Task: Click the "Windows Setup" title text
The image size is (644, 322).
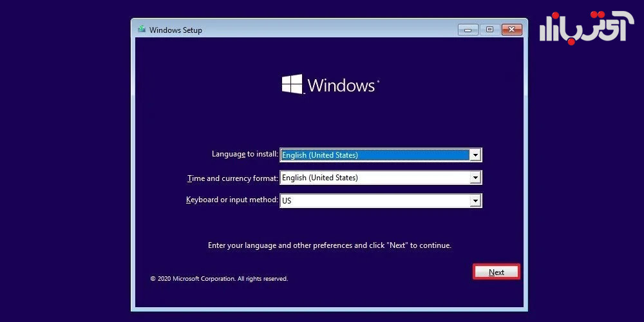Action: coord(176,30)
